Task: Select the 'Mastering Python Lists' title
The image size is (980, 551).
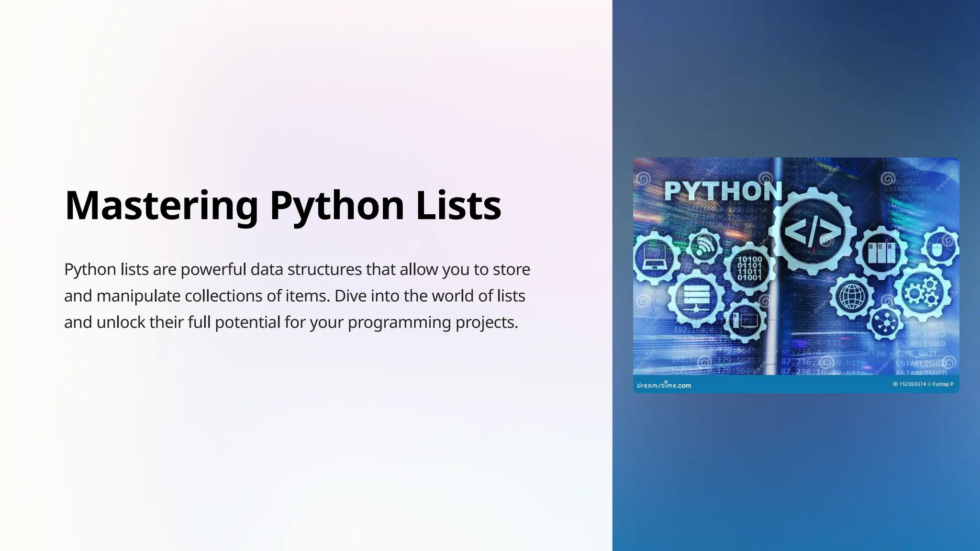Action: click(x=282, y=205)
